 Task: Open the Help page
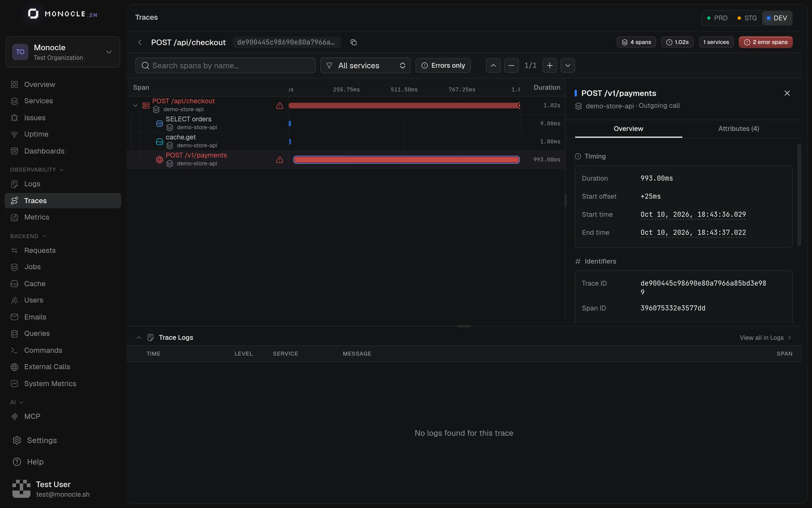tap(63, 462)
